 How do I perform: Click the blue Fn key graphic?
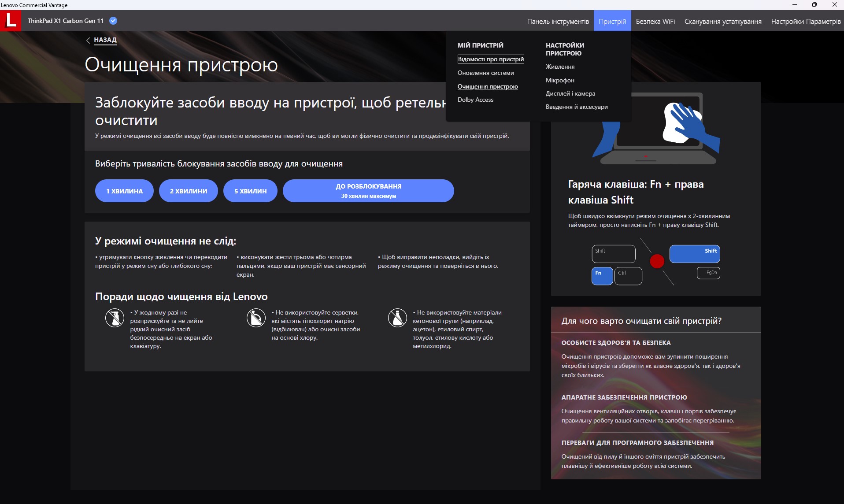[x=602, y=276]
